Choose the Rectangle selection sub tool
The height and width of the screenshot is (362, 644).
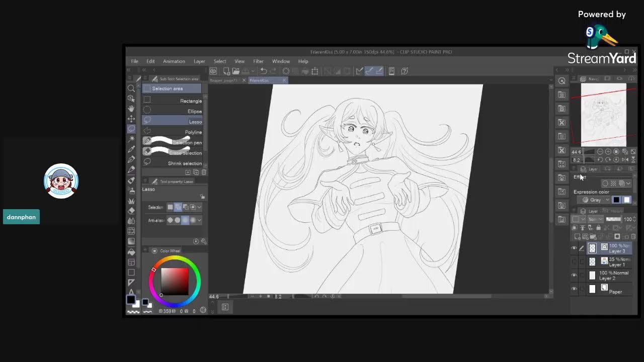tap(172, 101)
